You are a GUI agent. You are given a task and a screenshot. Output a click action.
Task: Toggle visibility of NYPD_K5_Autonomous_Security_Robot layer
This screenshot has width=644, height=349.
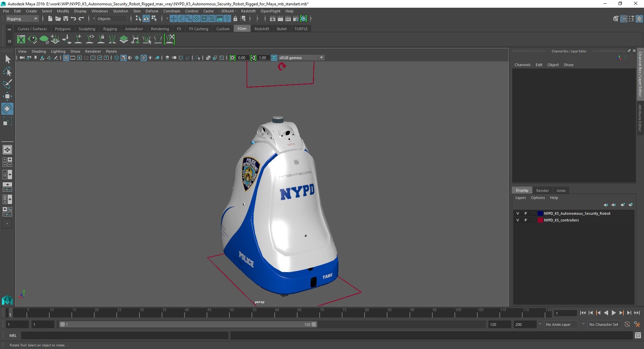pyautogui.click(x=518, y=213)
